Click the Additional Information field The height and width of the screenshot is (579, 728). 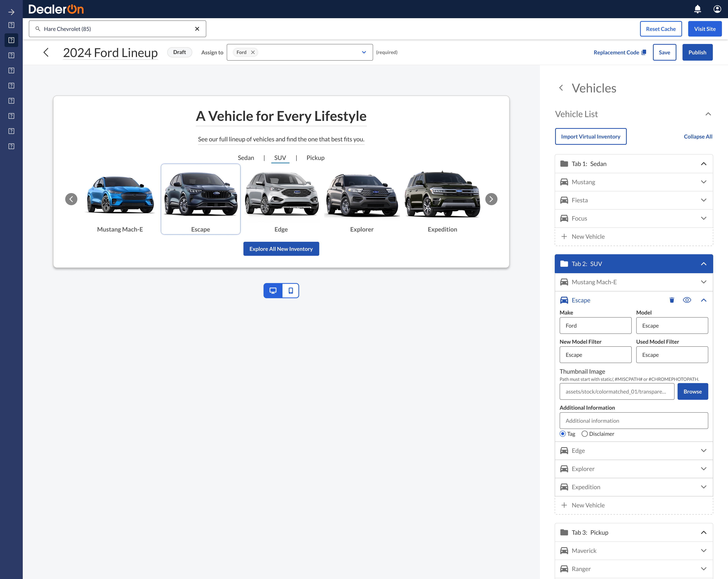[x=633, y=421]
